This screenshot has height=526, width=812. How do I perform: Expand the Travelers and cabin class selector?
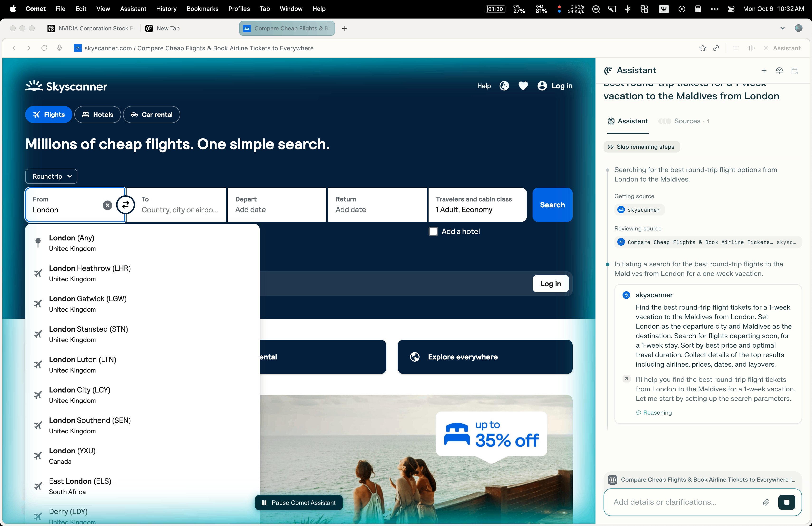[477, 205]
